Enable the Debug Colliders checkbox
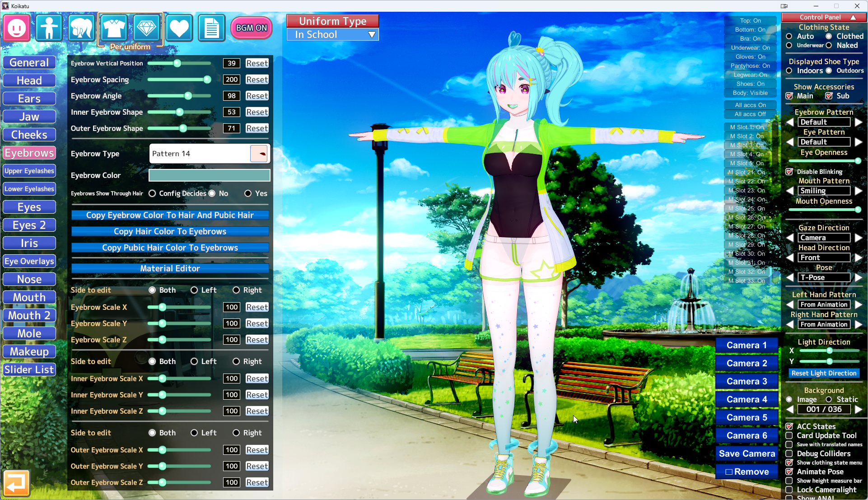Viewport: 868px width, 500px height. click(789, 453)
